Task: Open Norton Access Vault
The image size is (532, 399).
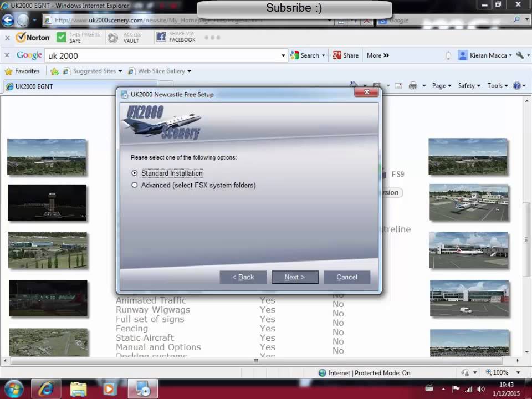Action: click(x=125, y=37)
